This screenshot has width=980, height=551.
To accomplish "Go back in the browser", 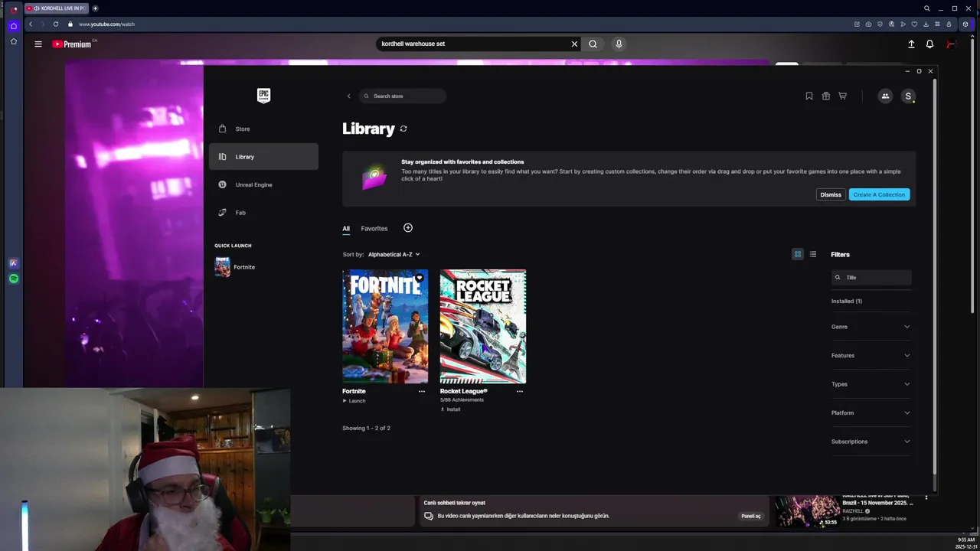I will pyautogui.click(x=31, y=24).
